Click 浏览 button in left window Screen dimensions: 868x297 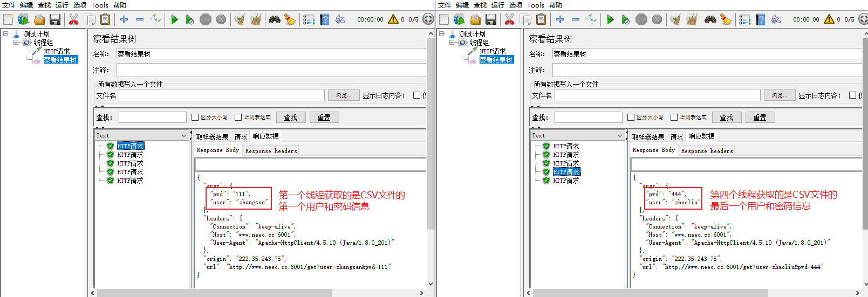click(x=344, y=95)
